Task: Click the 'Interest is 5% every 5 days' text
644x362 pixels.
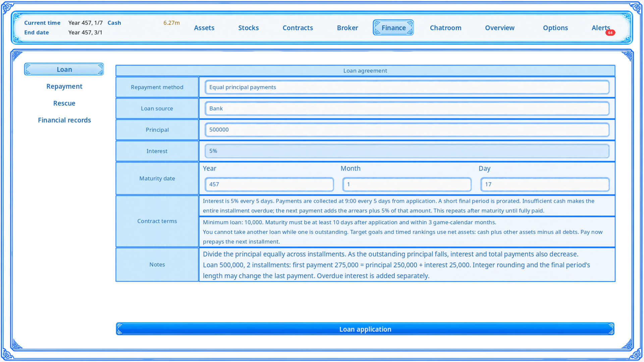Action: (x=398, y=206)
